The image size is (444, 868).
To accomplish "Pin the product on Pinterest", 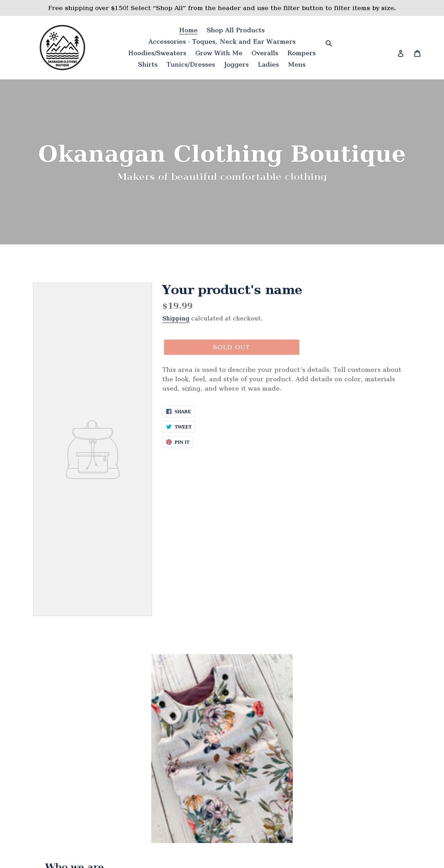I will pyautogui.click(x=178, y=442).
